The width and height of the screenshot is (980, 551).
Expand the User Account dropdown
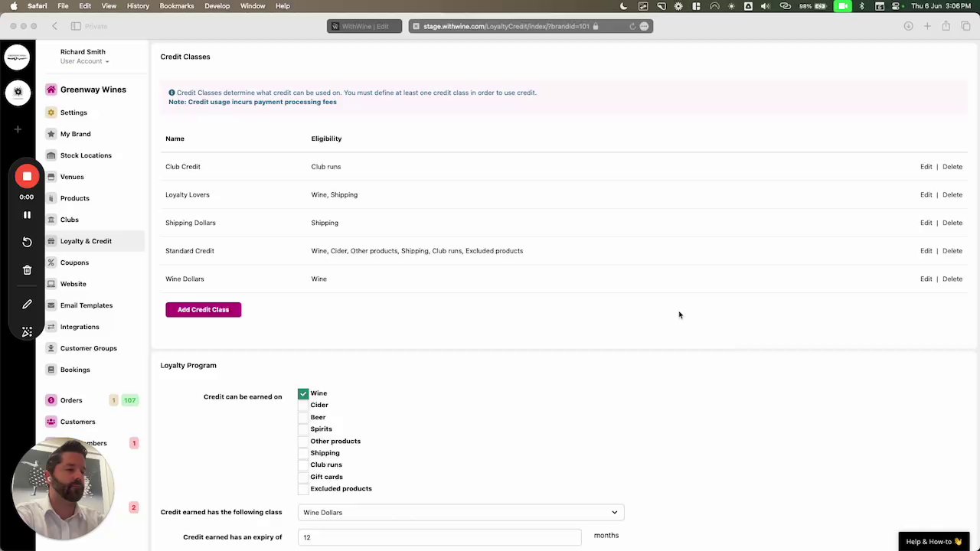point(84,61)
